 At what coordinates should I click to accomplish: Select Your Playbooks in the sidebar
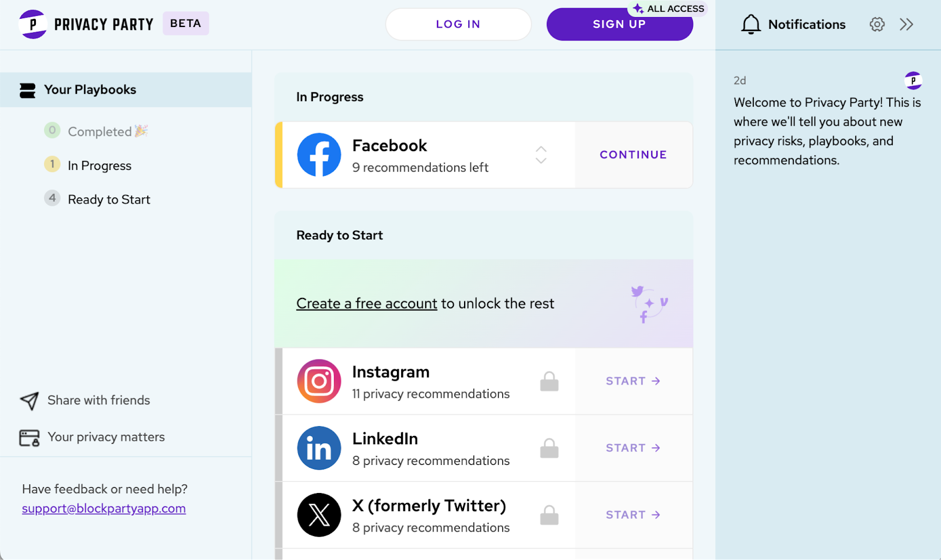89,90
